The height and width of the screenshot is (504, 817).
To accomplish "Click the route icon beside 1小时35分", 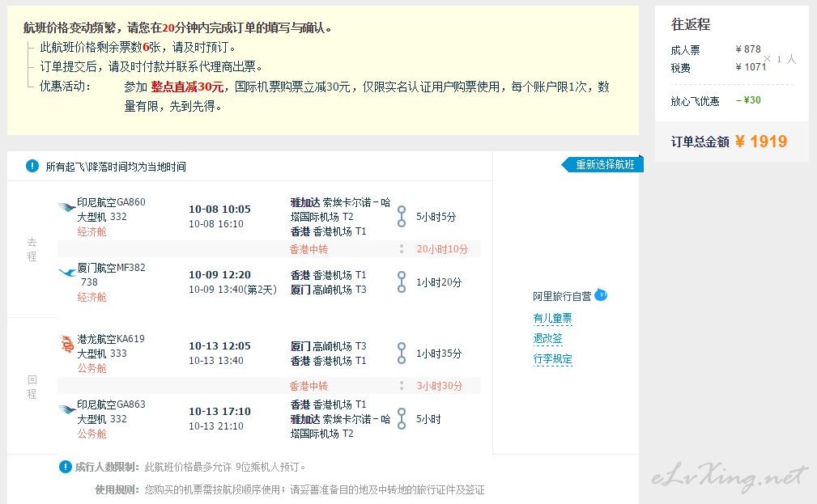I will pos(401,353).
